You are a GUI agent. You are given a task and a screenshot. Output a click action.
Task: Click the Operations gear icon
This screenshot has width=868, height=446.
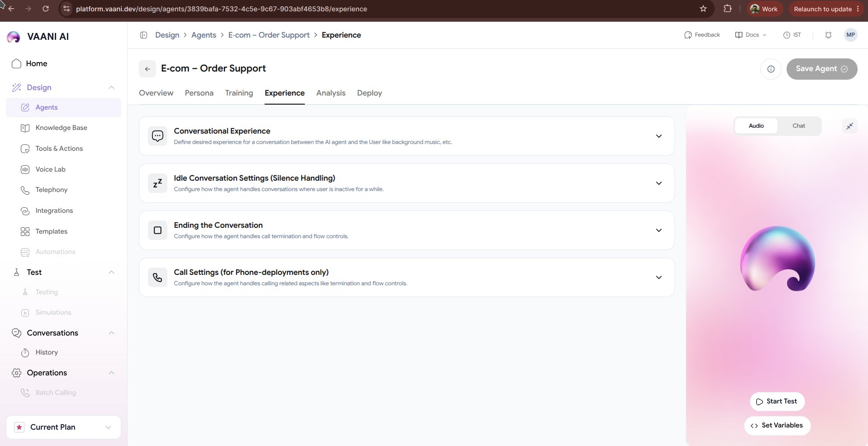tap(16, 373)
